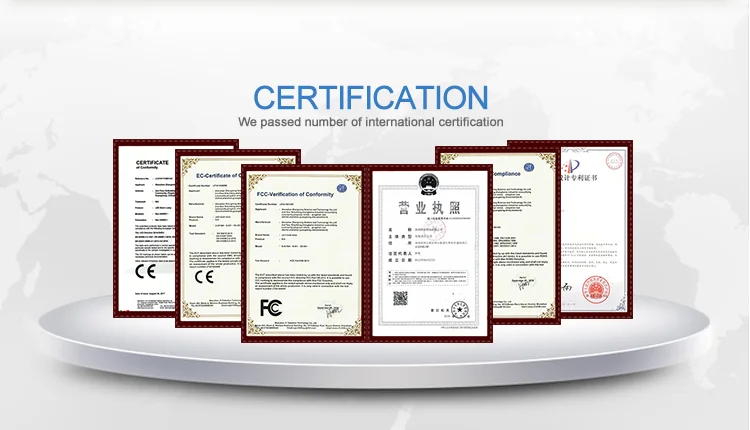Click the CE mark on the Certificate of Conformity

coord(145,271)
